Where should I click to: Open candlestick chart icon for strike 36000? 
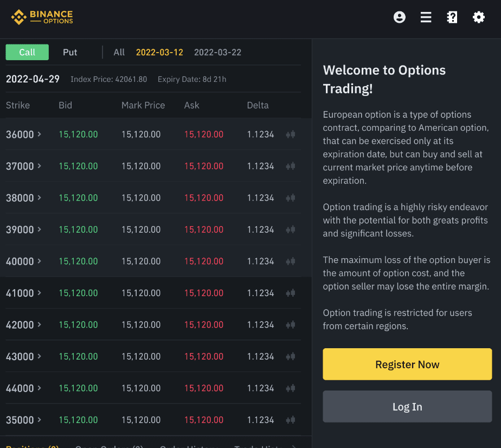pos(291,135)
